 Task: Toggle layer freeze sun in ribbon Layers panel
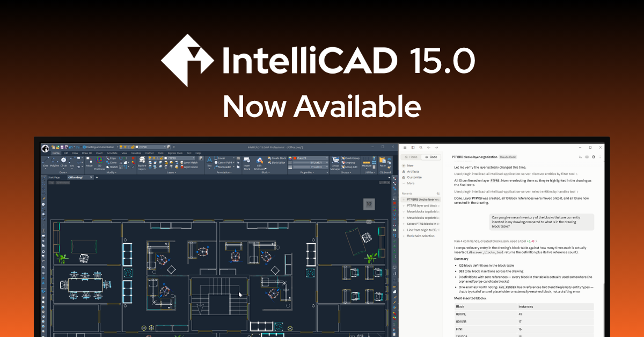click(154, 158)
